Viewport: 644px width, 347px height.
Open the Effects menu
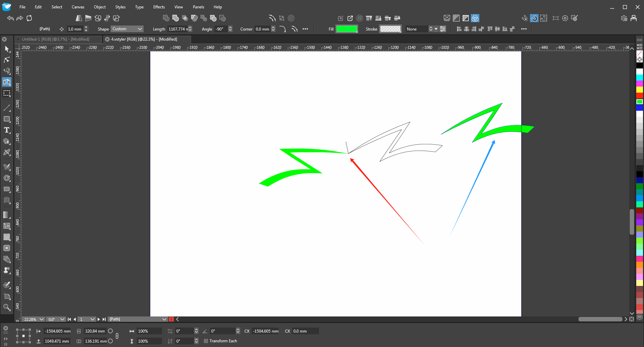click(159, 7)
